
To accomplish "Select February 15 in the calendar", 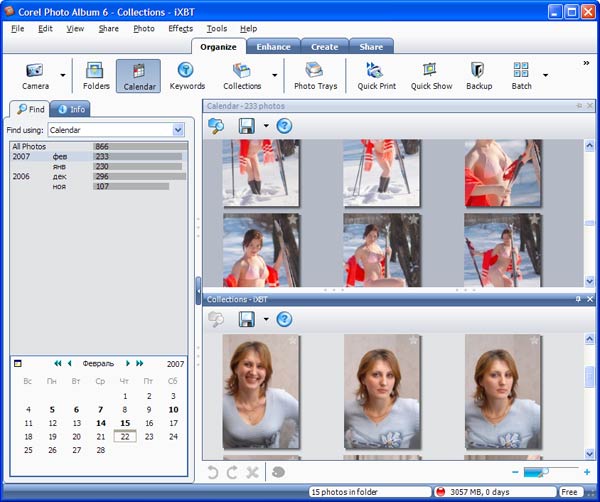I will [125, 423].
